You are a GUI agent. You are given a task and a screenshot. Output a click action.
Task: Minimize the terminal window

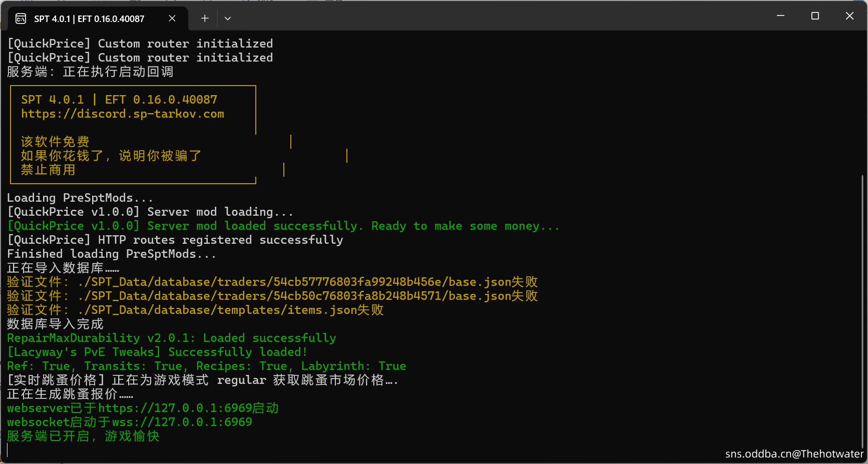[x=780, y=16]
